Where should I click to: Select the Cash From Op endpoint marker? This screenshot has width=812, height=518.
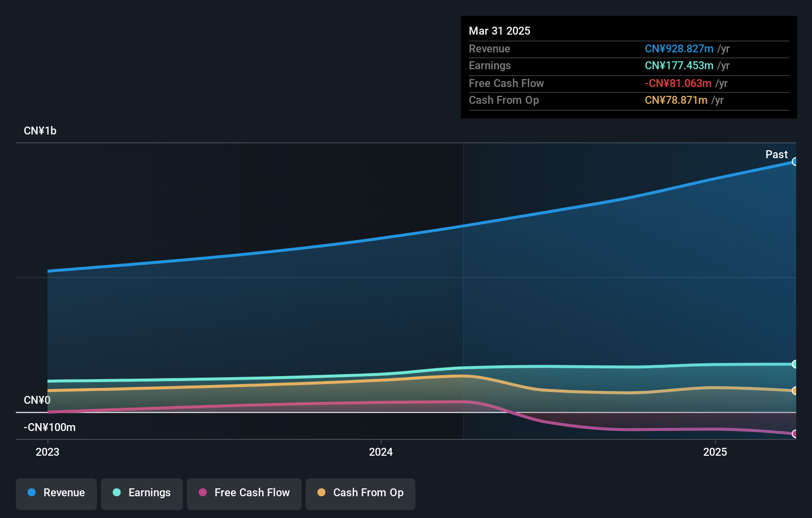(x=795, y=391)
